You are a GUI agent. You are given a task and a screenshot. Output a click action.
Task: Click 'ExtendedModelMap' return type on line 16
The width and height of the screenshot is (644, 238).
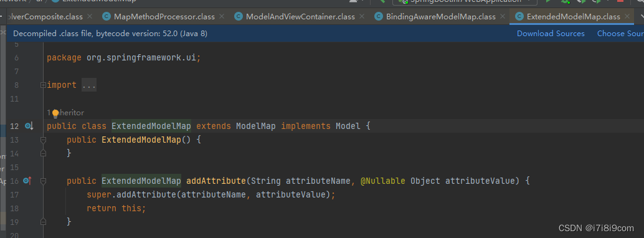click(141, 181)
